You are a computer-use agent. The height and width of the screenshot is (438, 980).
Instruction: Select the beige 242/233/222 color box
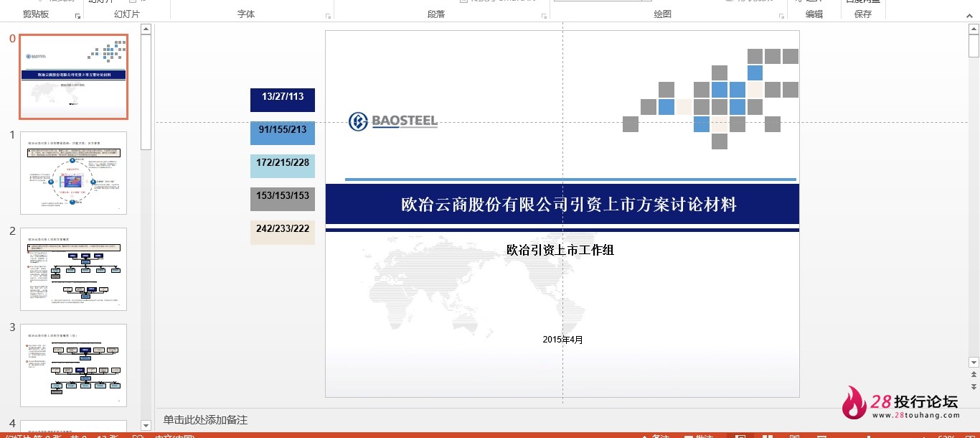coord(283,232)
